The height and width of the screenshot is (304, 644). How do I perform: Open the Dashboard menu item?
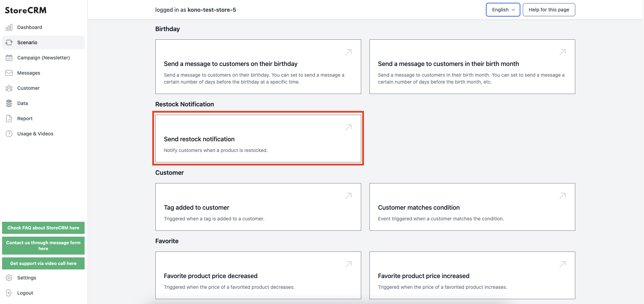pos(43,27)
